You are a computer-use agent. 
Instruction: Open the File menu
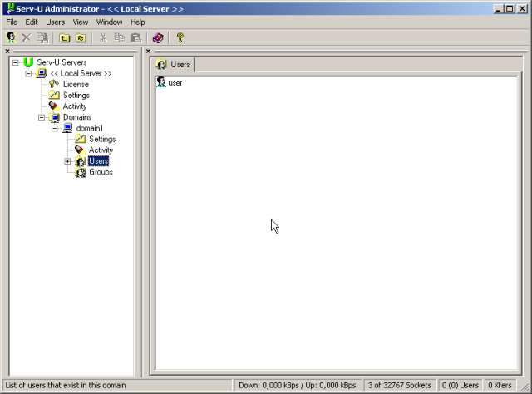12,22
